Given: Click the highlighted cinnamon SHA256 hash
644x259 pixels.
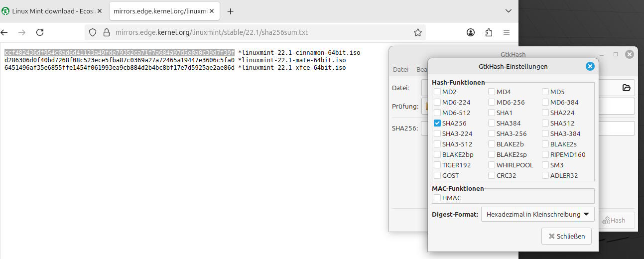Looking at the screenshot, I should point(120,53).
